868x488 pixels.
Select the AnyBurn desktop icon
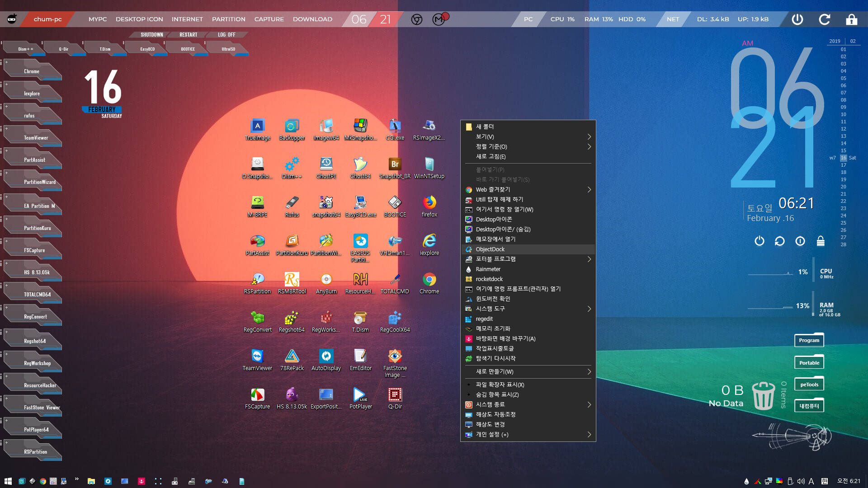point(326,283)
